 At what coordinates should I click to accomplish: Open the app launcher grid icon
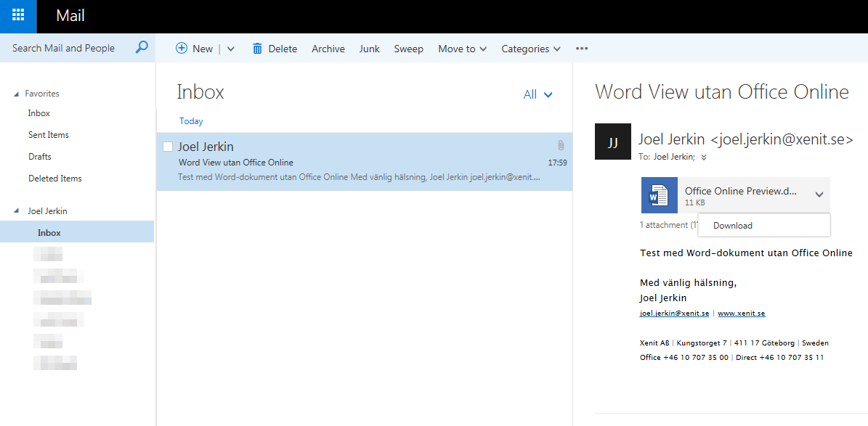click(18, 15)
